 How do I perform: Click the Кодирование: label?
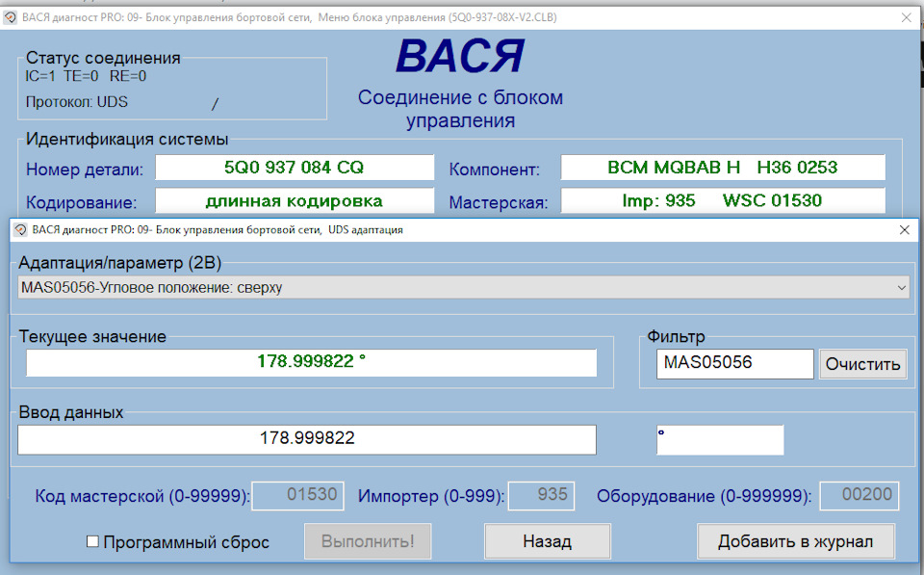pyautogui.click(x=81, y=202)
